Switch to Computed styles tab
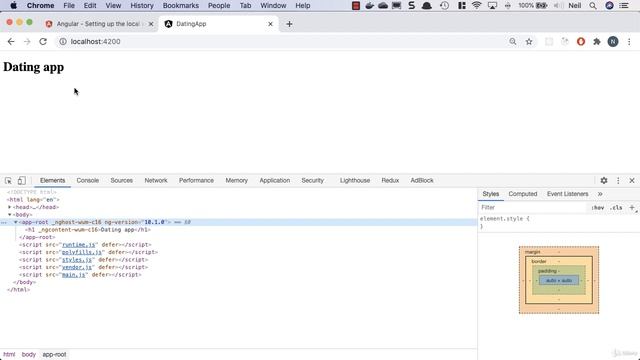This screenshot has height=360, width=640. (x=523, y=194)
